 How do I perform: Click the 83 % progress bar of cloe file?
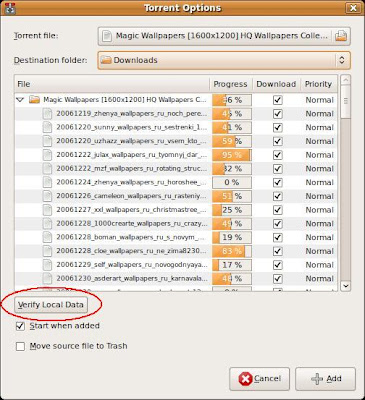pos(232,251)
